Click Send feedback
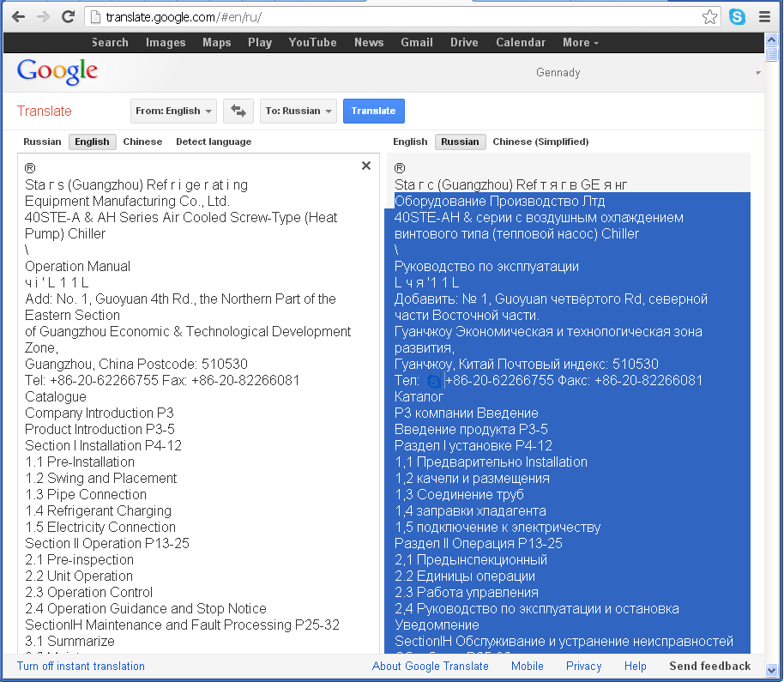Screen dimensions: 784x682 [710, 667]
